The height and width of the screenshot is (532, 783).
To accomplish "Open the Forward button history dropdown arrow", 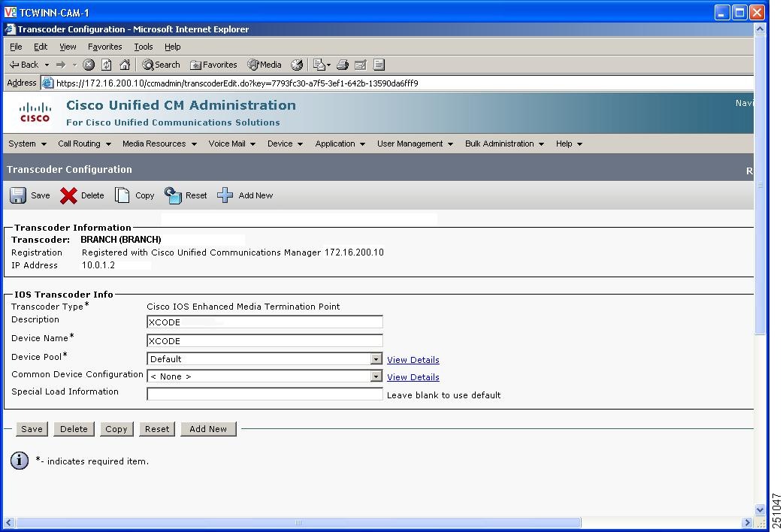I will point(74,65).
